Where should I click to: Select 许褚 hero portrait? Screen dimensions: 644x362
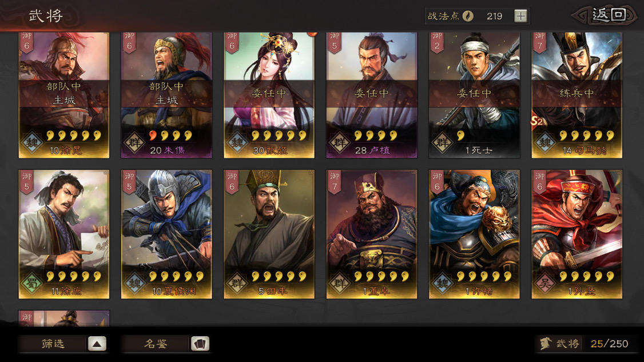474,234
